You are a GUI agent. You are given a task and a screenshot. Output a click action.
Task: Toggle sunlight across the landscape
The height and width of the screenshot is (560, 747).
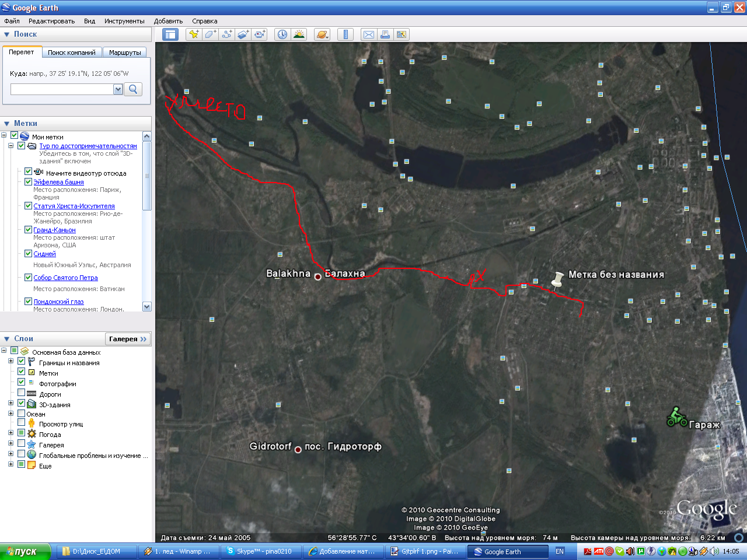click(299, 34)
